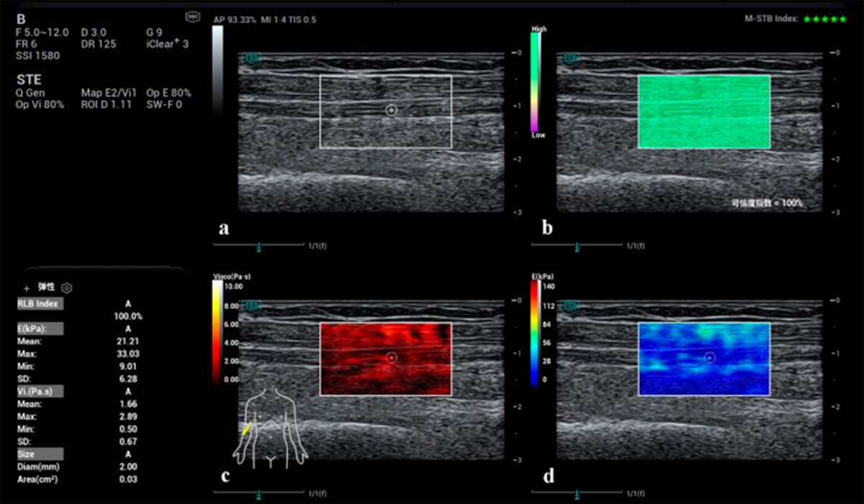Screen dimensions: 864x504
Task: Click the cine frame slider under panel a
Action: tap(258, 246)
